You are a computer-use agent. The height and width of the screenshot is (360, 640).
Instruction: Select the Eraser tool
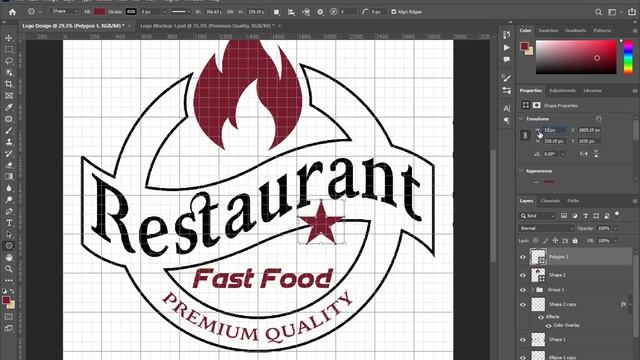tap(9, 165)
